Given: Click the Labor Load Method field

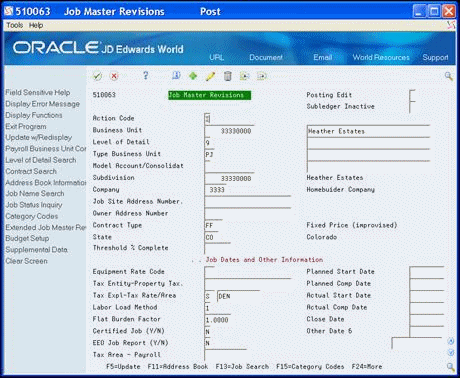Looking at the screenshot, I should tap(208, 308).
